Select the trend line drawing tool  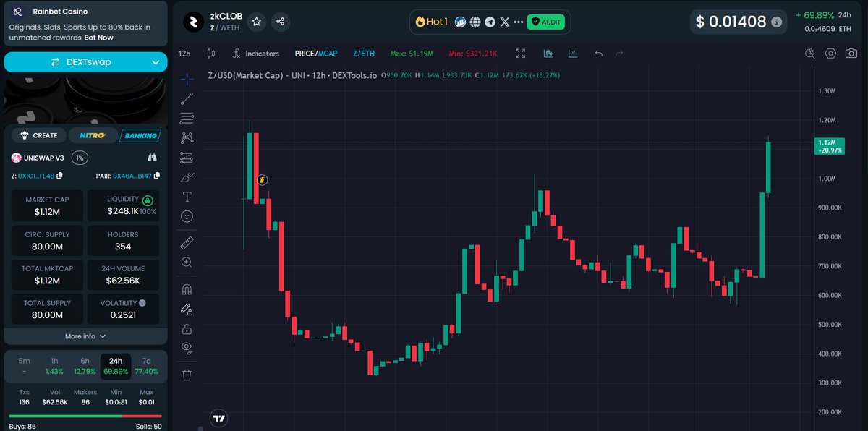(x=187, y=99)
